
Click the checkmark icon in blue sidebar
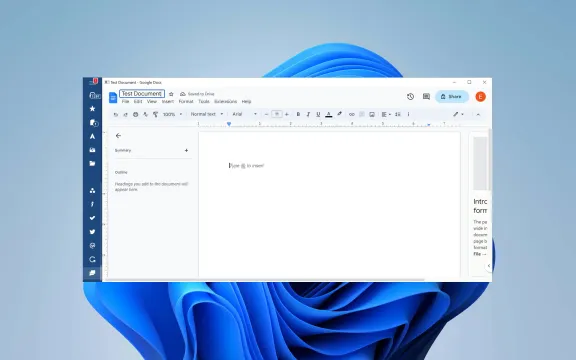tap(93, 218)
